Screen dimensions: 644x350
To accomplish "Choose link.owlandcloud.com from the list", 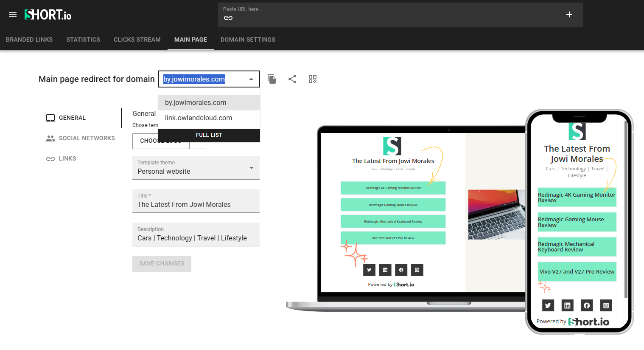I will click(209, 118).
